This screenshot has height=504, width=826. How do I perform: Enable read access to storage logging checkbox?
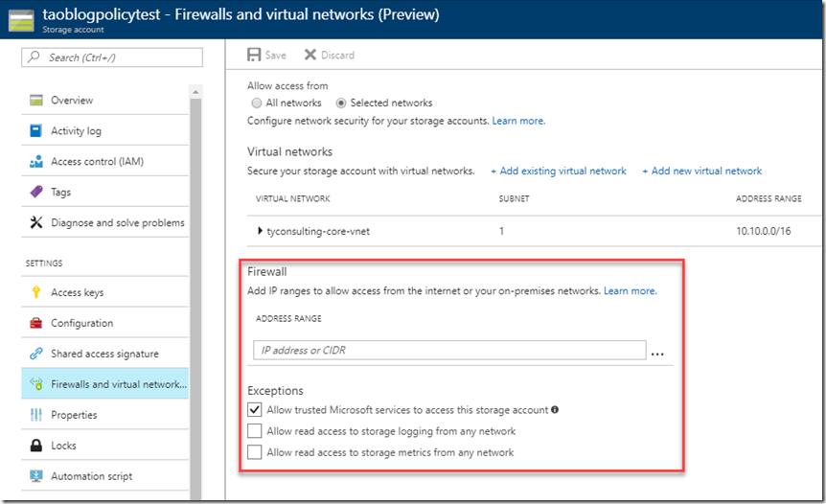(x=255, y=431)
